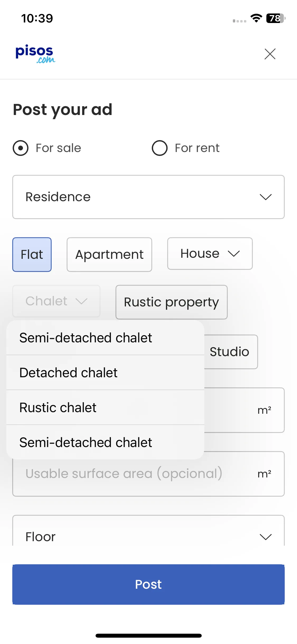Select the For rent radio button
297x644 pixels.
pos(159,148)
